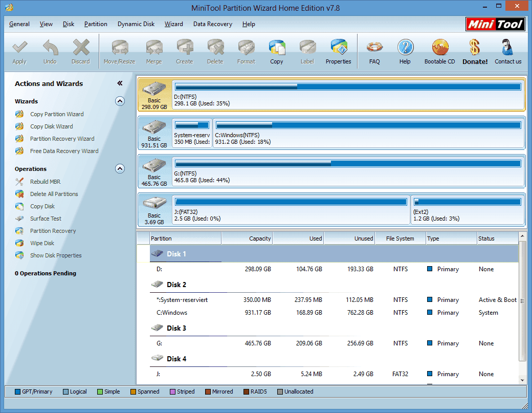The width and height of the screenshot is (532, 413).
Task: Select the *:System-reserviert partition row
Action: tap(334, 300)
